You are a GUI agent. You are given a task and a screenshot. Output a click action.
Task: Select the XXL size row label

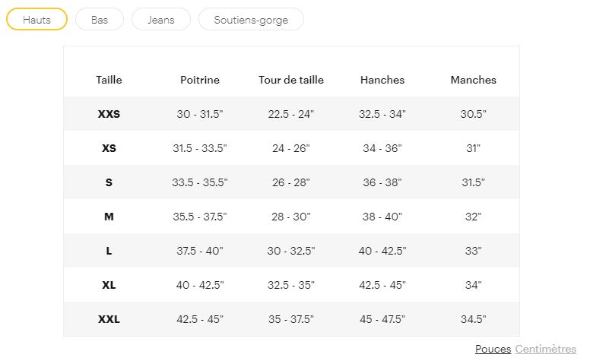[x=109, y=319]
